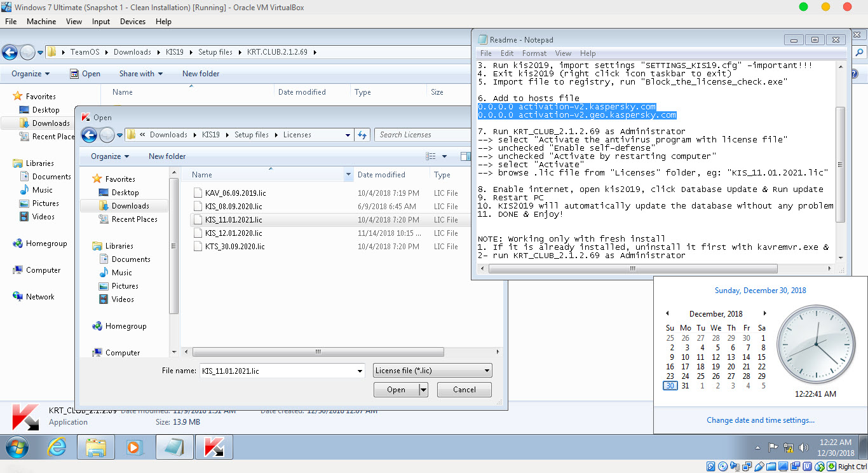Click Open in Explorer toolbar
The width and height of the screenshot is (868, 473).
(x=85, y=73)
